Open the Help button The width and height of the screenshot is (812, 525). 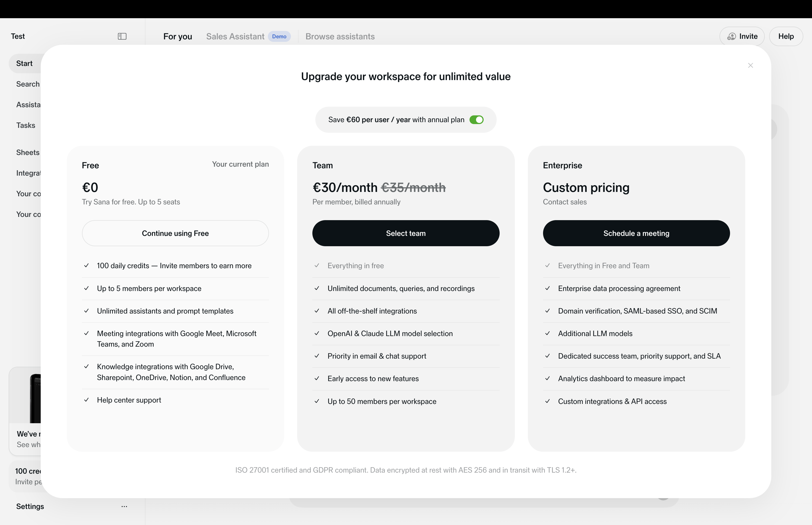786,36
